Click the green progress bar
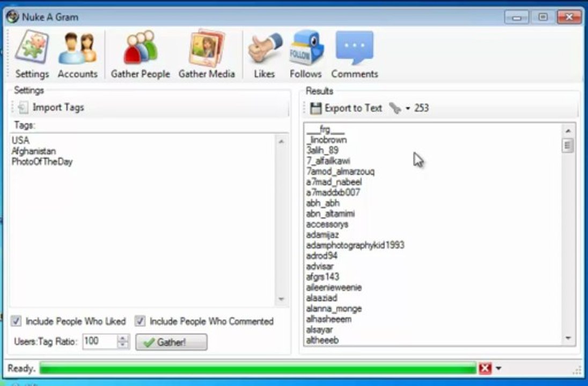Screen dimensions: 588x386 (258, 368)
